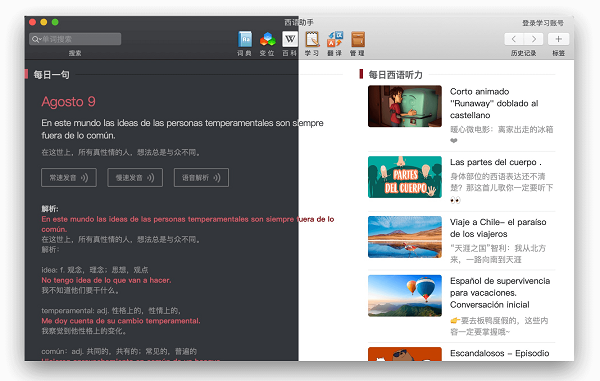The image size is (600, 381).
Task: Click "天涯之国"智利 description text
Action: pyautogui.click(x=498, y=254)
